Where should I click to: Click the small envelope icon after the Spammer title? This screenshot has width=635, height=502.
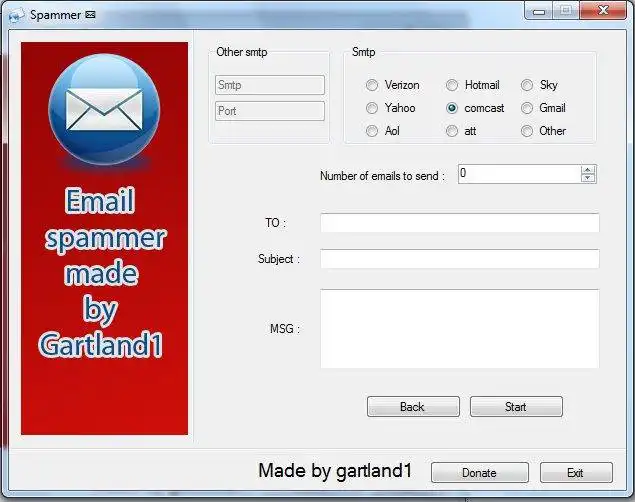point(91,15)
